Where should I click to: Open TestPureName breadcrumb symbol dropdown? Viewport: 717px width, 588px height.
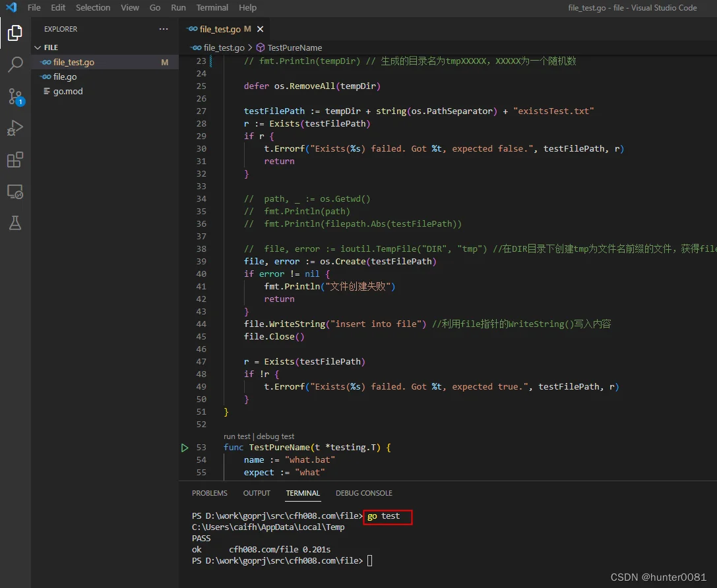click(289, 47)
